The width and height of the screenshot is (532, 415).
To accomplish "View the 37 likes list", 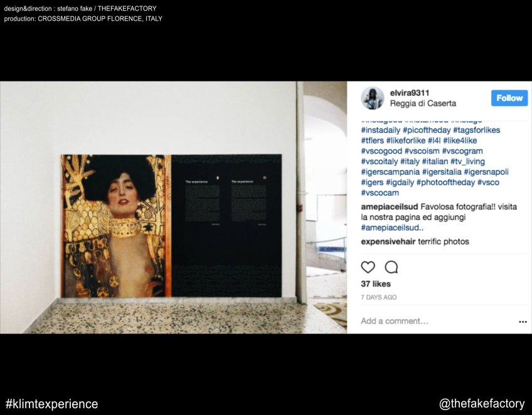I will (376, 284).
